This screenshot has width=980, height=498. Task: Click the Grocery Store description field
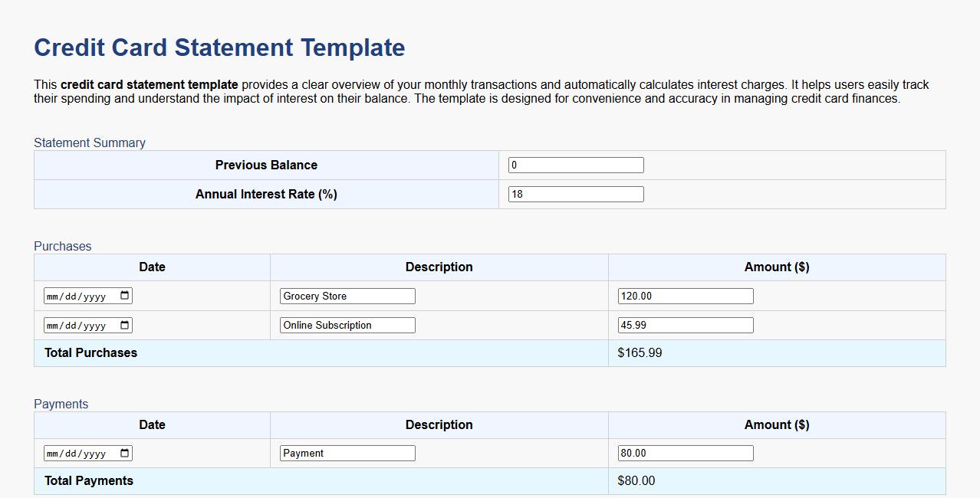coord(347,296)
